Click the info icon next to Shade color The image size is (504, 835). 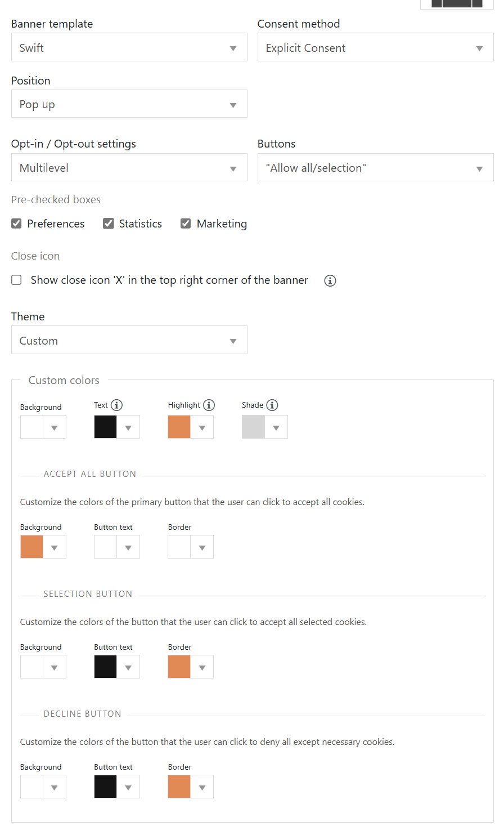272,405
